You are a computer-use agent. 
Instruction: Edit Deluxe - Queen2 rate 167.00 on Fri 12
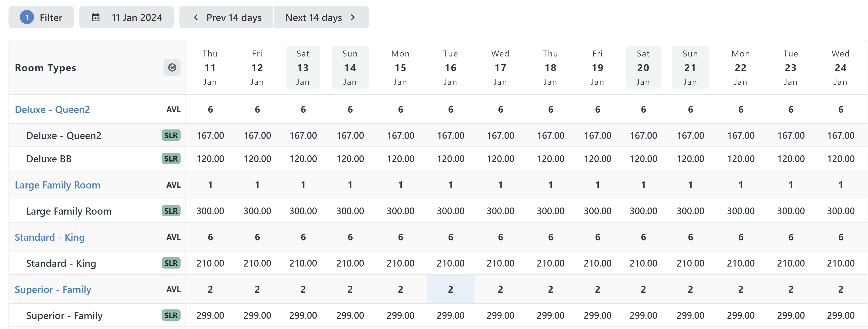[257, 136]
